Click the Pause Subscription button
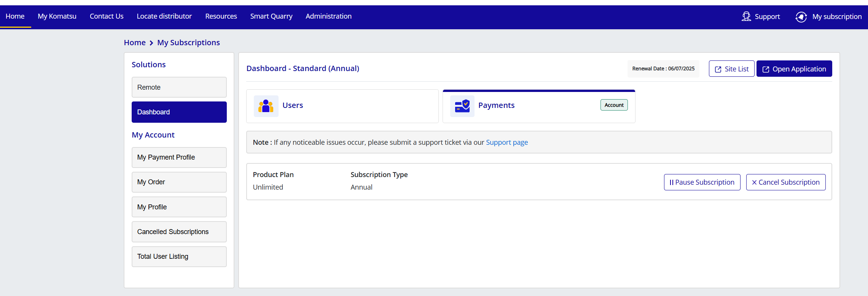868x296 pixels. (702, 182)
